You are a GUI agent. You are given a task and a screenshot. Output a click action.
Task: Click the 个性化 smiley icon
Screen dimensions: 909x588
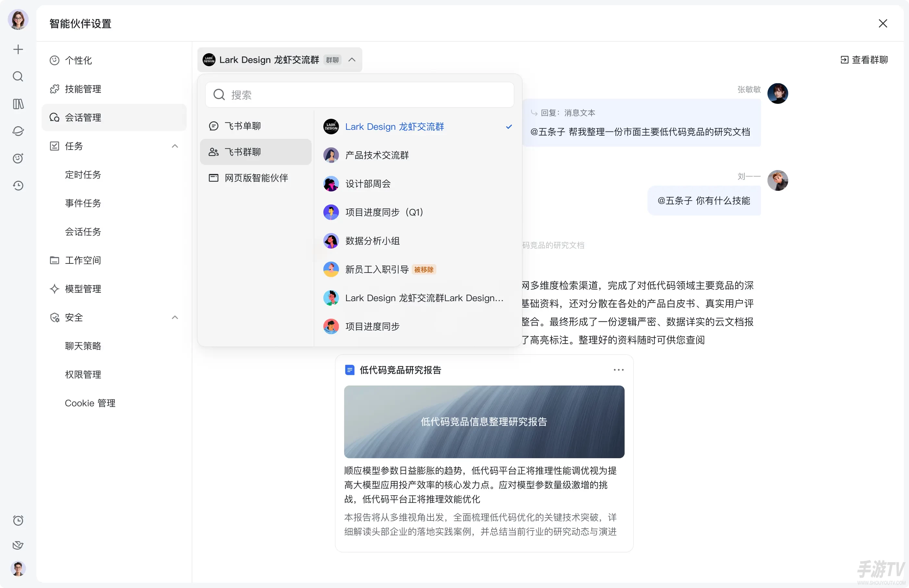55,60
